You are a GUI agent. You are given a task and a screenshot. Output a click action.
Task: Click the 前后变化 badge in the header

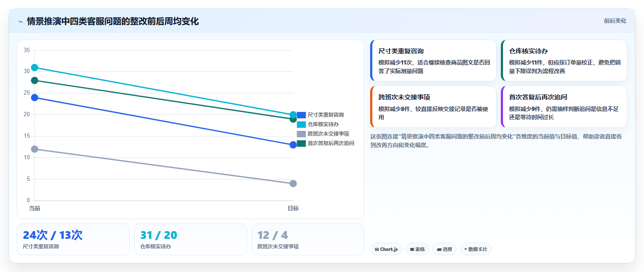pyautogui.click(x=615, y=21)
